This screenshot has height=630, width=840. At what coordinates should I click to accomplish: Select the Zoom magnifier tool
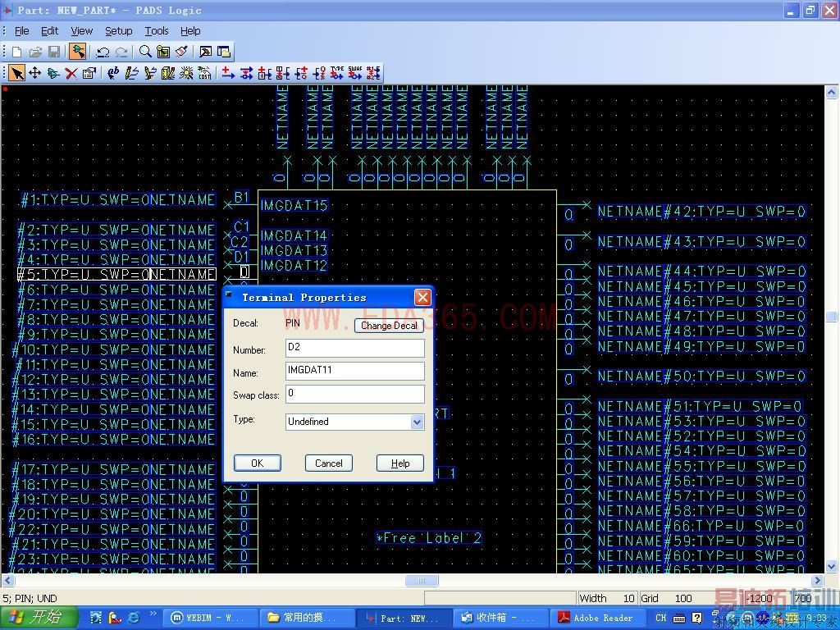(144, 52)
